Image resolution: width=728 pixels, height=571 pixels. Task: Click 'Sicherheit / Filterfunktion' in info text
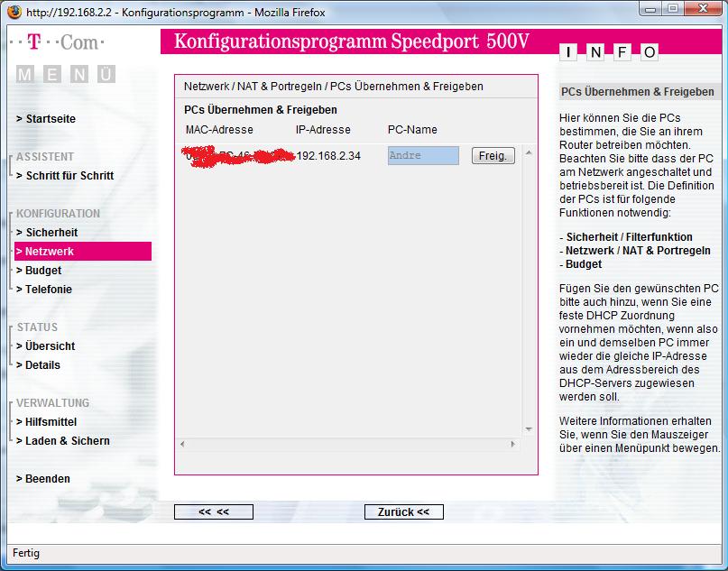coord(629,237)
